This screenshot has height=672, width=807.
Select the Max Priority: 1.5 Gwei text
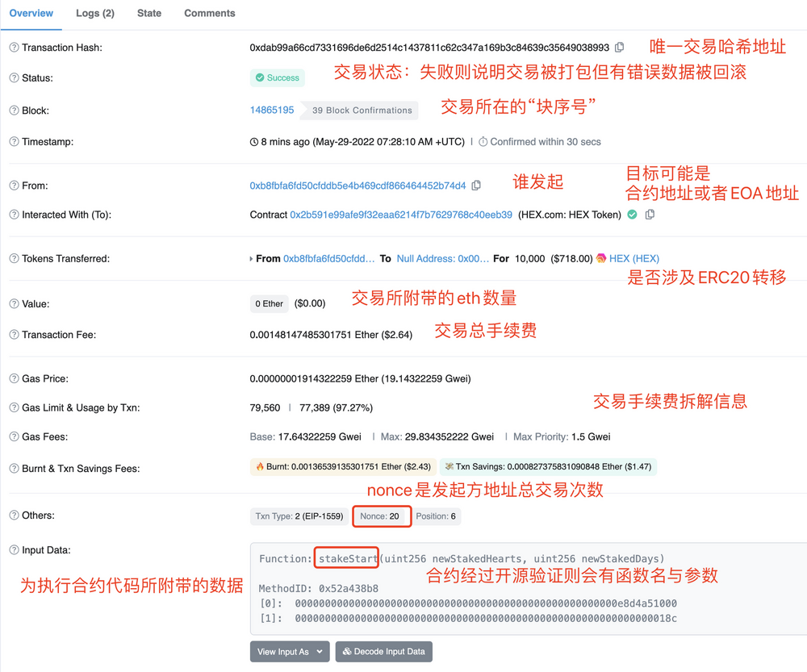pos(562,436)
